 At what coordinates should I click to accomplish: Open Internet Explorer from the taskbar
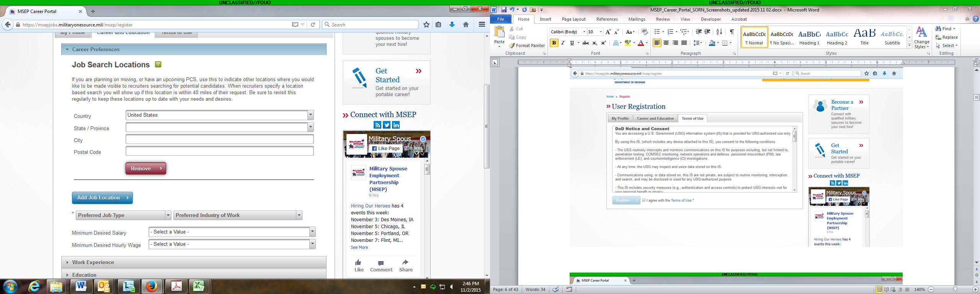click(34, 286)
